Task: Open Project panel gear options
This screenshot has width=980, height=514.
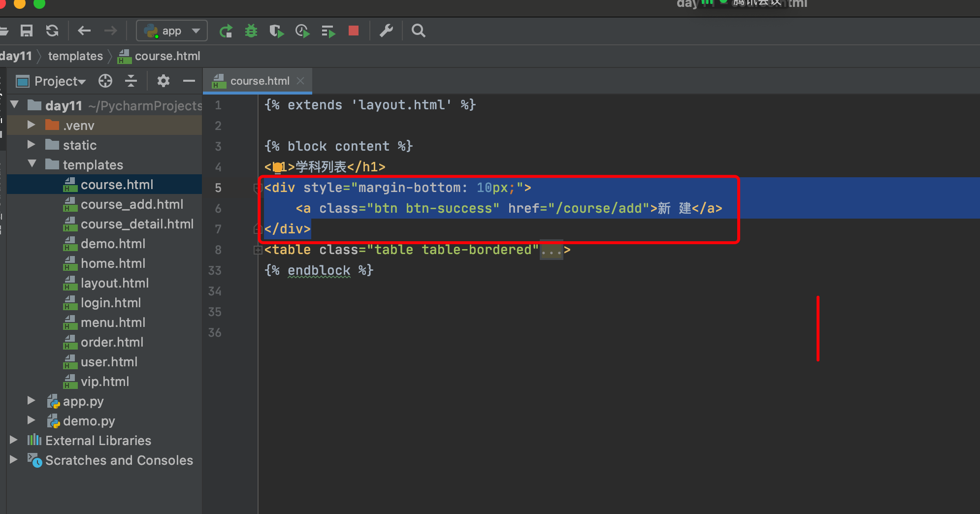Action: coord(163,81)
